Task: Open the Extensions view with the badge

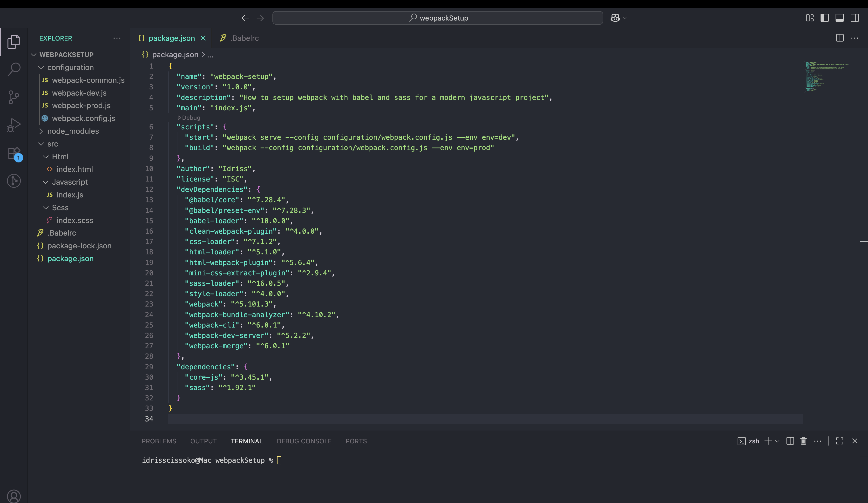Action: (x=14, y=153)
